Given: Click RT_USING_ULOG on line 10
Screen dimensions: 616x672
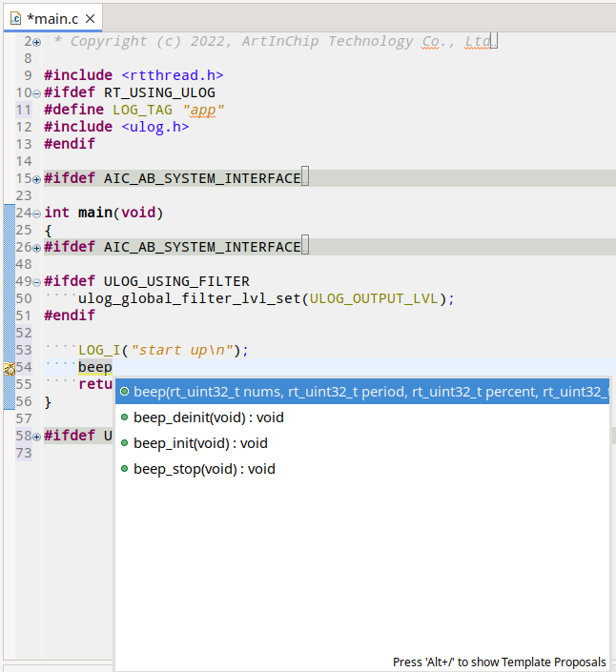Looking at the screenshot, I should (x=159, y=92).
